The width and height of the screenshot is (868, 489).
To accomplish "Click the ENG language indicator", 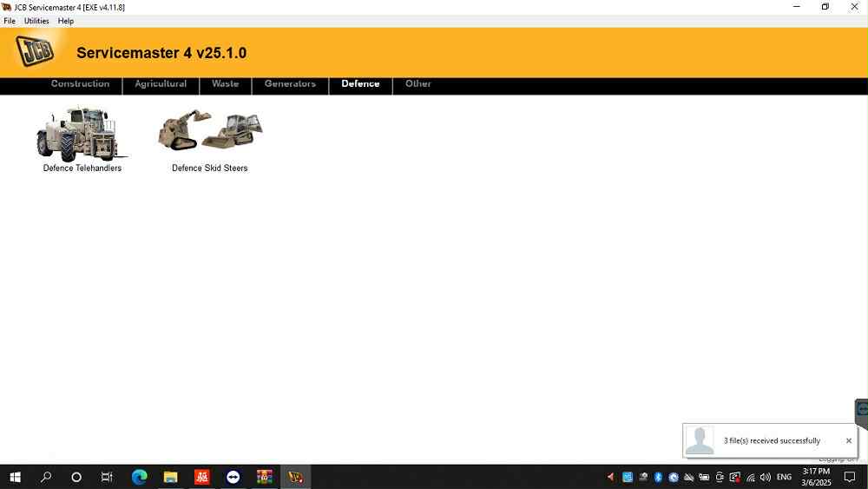I will pos(784,477).
